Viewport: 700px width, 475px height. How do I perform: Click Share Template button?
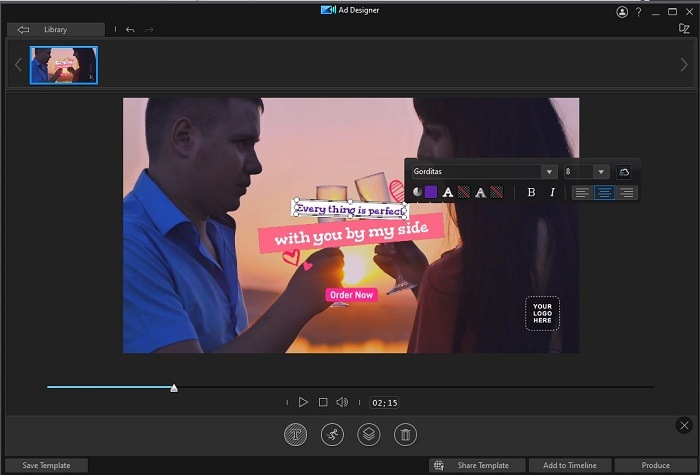(x=477, y=465)
